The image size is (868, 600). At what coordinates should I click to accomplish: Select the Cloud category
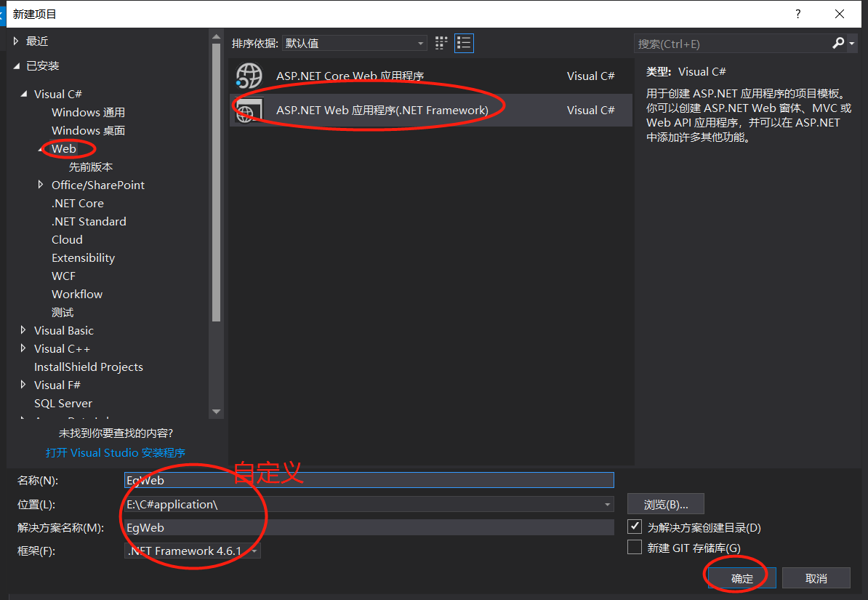tap(67, 240)
